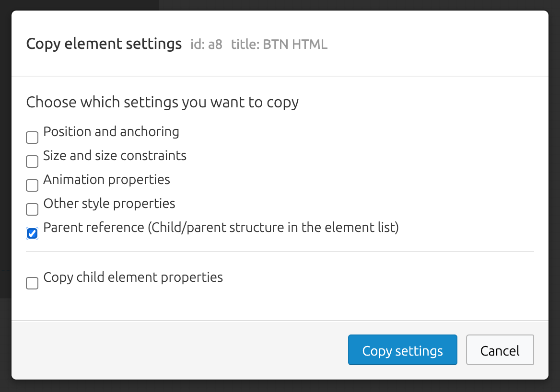The width and height of the screenshot is (560, 392).
Task: Click the 'Choose which settings you want to copy' heading
Action: (x=162, y=103)
